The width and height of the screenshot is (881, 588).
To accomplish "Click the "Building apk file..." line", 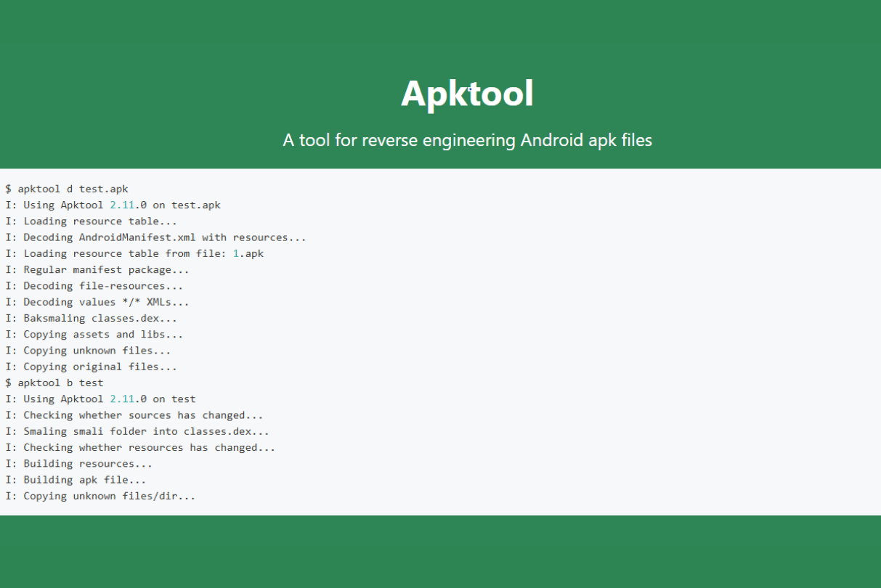I will tap(76, 480).
